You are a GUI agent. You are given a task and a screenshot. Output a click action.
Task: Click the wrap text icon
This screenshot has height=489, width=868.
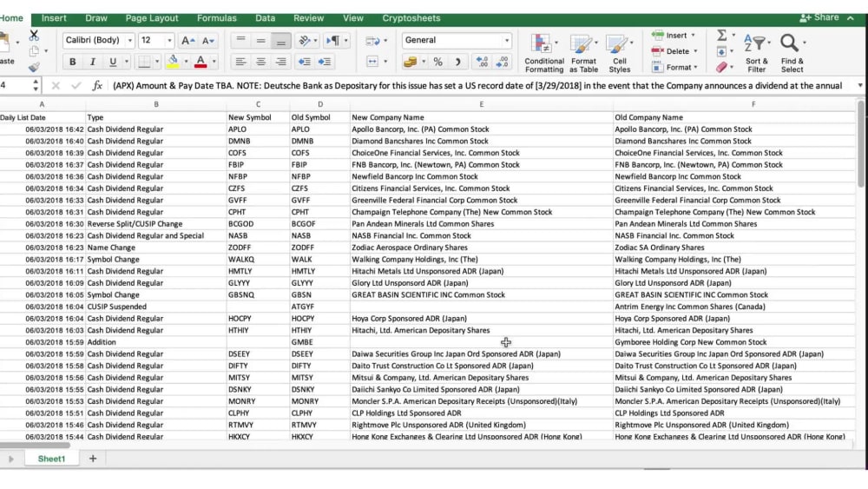pos(372,41)
